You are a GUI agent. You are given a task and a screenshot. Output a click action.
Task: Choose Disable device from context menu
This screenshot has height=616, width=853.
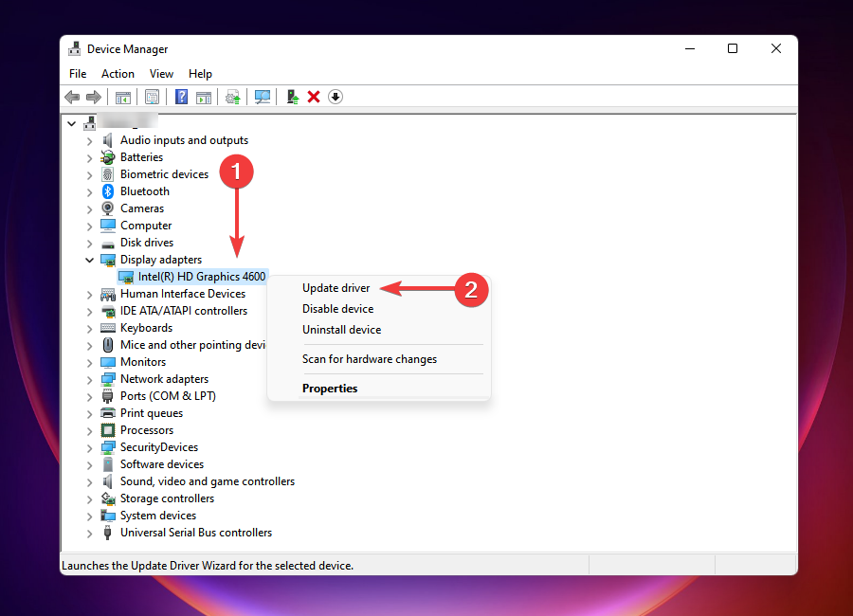click(x=337, y=309)
